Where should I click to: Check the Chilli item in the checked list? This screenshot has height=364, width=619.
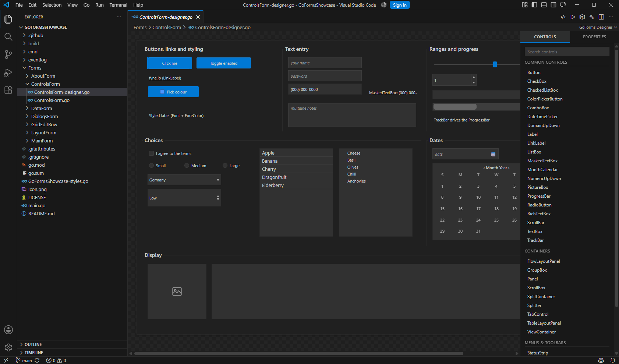[x=343, y=174]
